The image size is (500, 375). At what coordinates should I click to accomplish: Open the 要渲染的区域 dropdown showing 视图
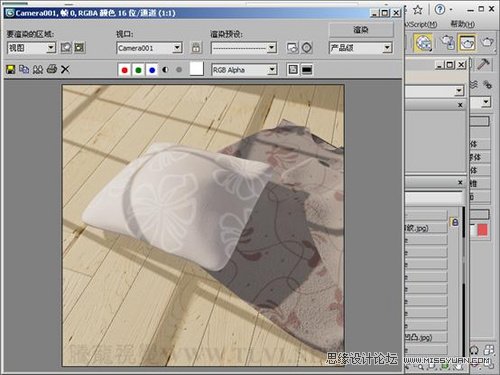pos(31,48)
